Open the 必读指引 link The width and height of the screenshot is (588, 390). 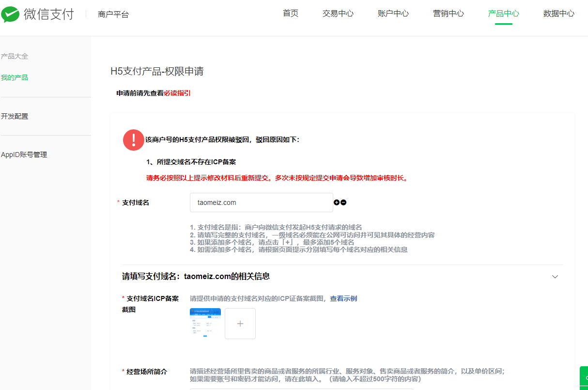tap(177, 93)
